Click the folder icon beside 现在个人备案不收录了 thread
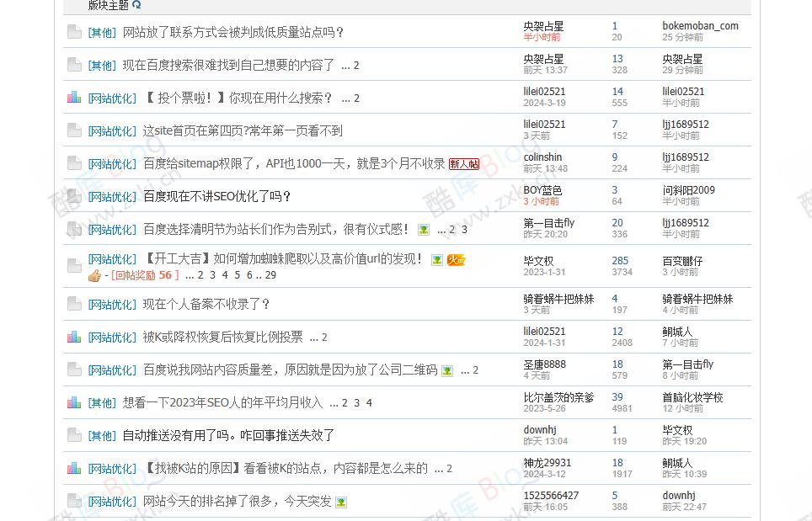 coord(74,304)
